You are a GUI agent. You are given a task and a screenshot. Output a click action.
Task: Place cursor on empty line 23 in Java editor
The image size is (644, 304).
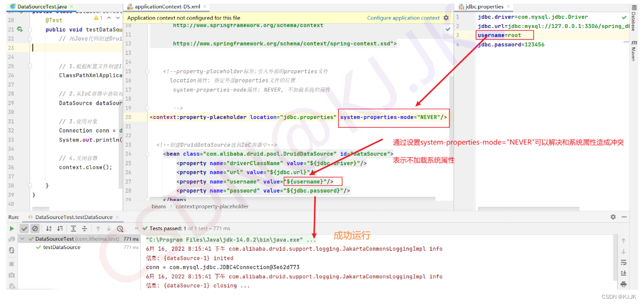[x=76, y=47]
